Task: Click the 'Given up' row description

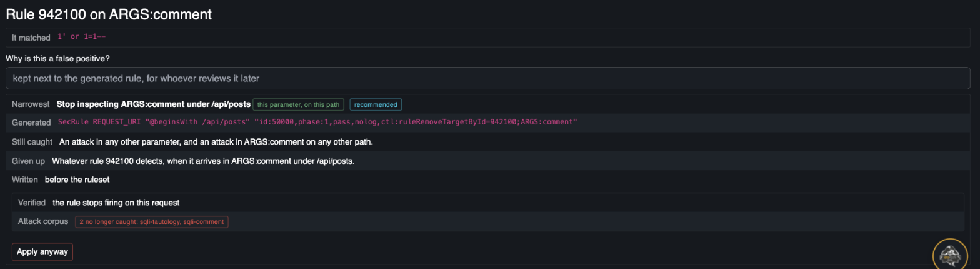Action: point(203,161)
